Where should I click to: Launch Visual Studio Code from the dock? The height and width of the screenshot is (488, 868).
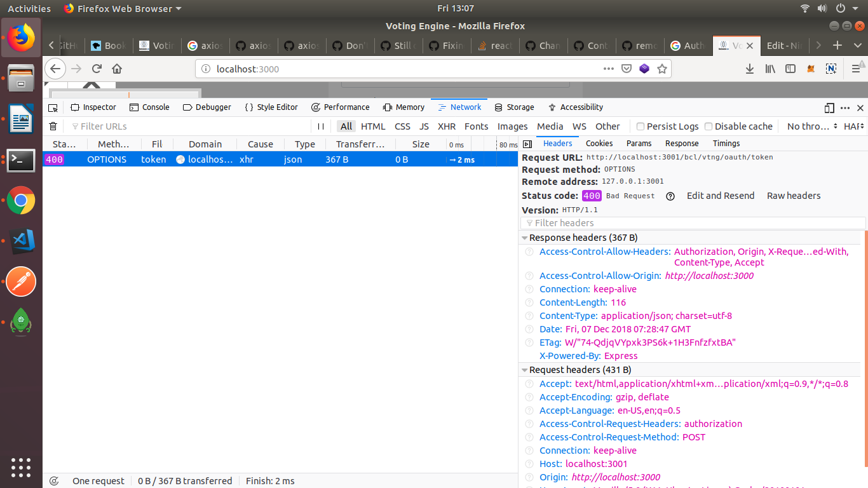(23, 241)
